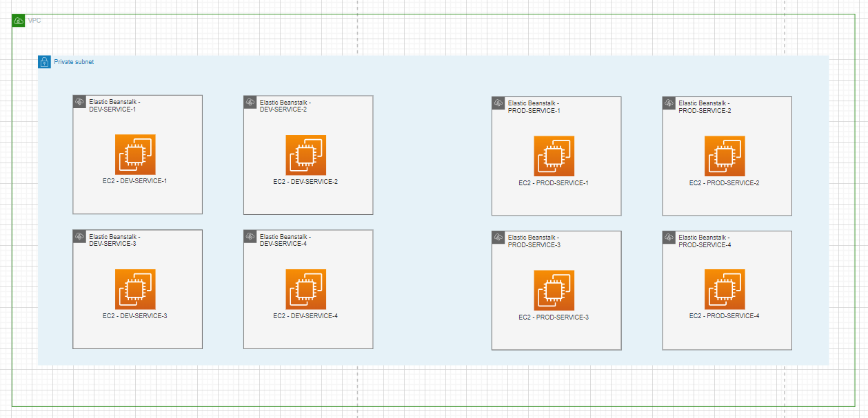
Task: Click Elastic Beanstalk icon of PROD-SERVICE-1 container
Action: pyautogui.click(x=498, y=103)
